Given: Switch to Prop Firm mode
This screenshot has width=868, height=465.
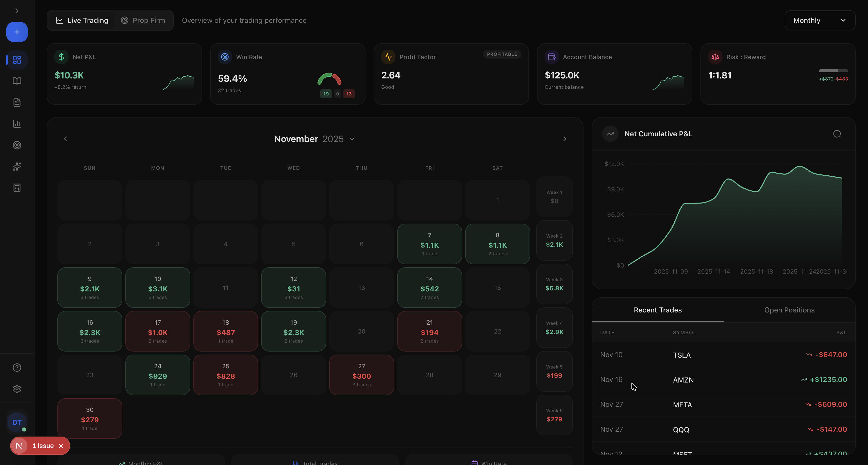Looking at the screenshot, I should point(143,20).
